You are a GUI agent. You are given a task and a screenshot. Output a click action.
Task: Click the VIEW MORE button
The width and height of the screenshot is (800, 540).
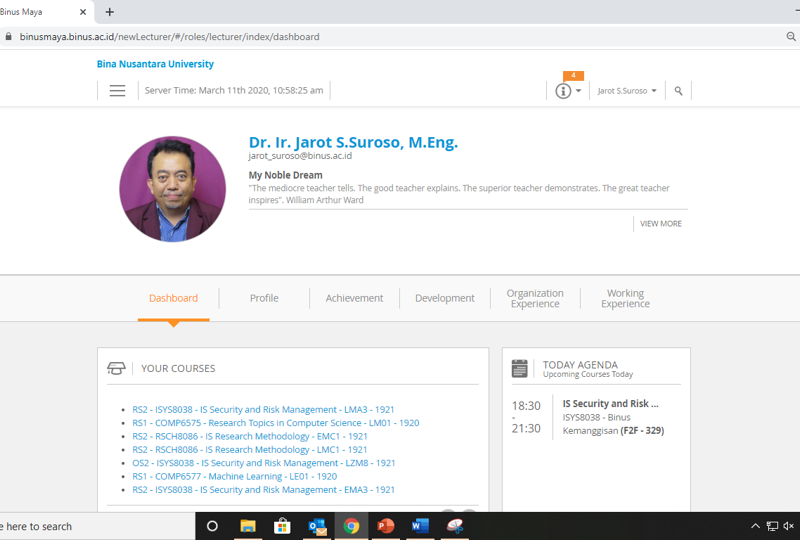[660, 224]
